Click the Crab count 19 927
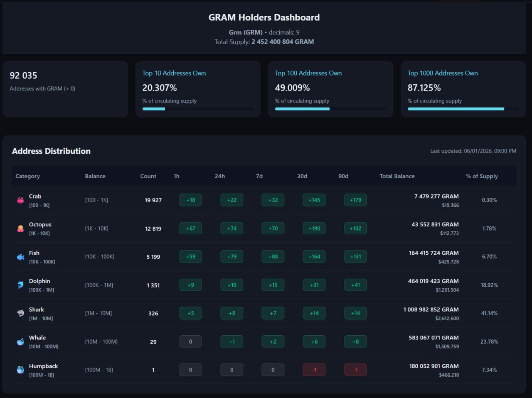 pyautogui.click(x=153, y=200)
